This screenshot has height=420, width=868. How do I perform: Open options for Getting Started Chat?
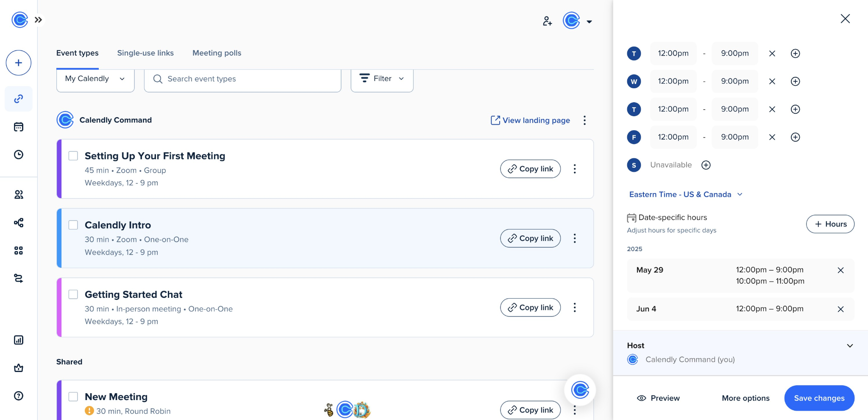click(575, 308)
